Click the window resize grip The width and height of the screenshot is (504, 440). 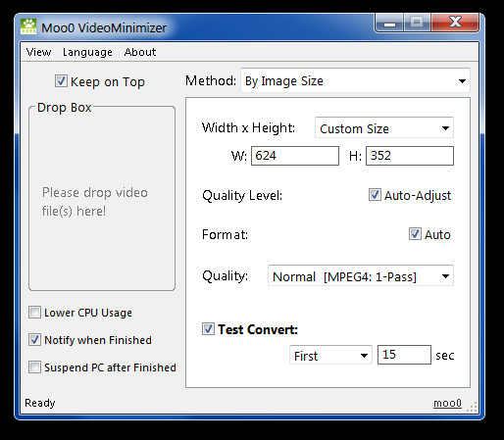(472, 407)
